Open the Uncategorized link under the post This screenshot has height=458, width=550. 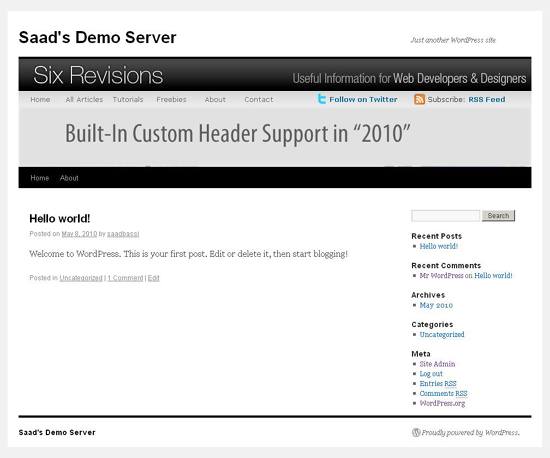pos(81,278)
